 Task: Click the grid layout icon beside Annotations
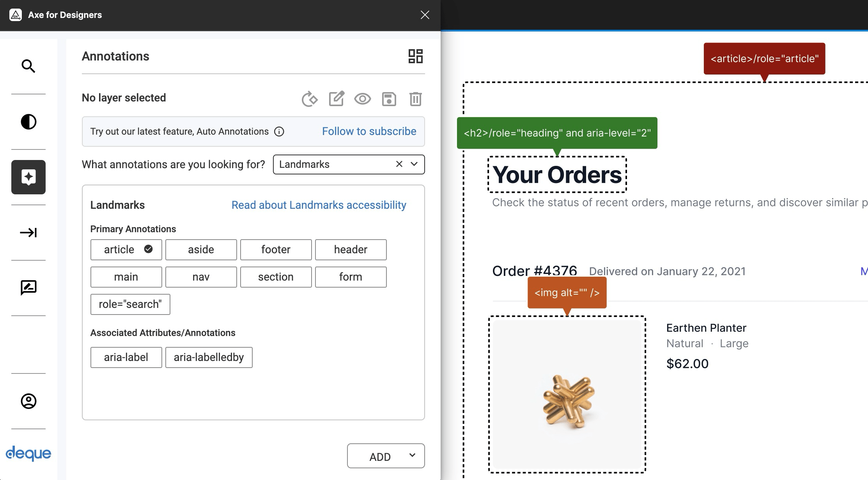(415, 56)
